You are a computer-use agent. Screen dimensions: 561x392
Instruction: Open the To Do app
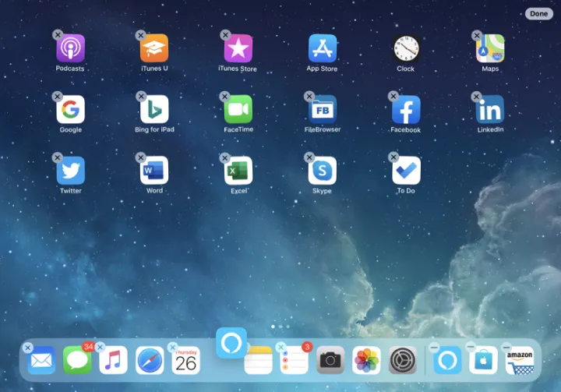[406, 170]
